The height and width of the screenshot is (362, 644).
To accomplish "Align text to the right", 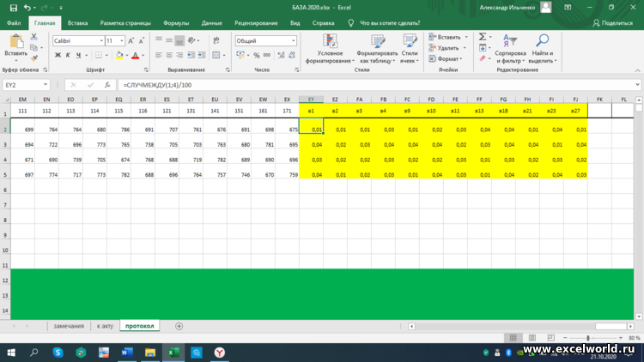I will [179, 55].
